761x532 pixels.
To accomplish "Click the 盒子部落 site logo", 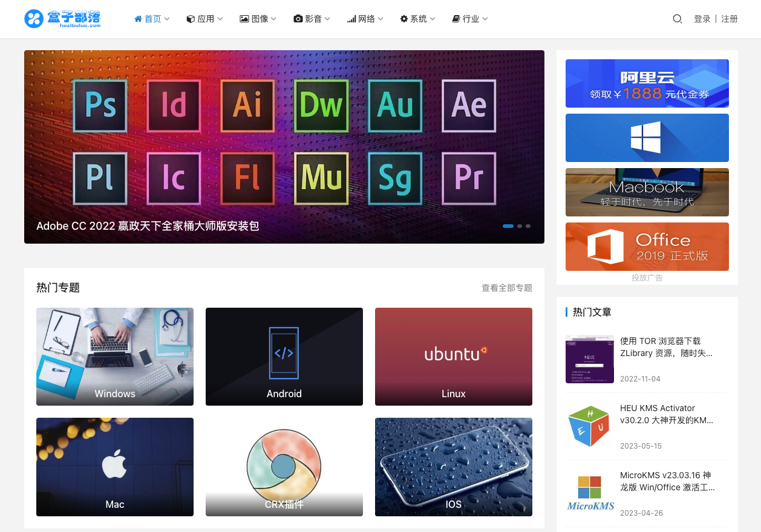I will (62, 19).
